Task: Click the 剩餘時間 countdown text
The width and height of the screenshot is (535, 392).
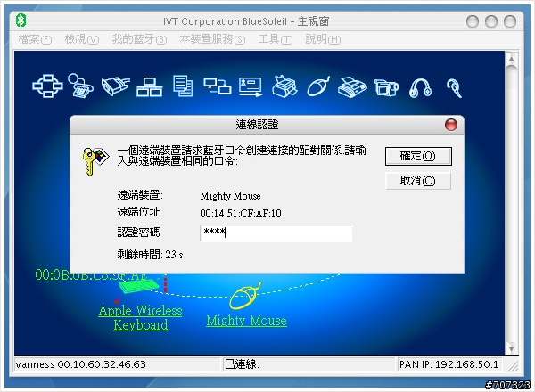Action: point(150,255)
